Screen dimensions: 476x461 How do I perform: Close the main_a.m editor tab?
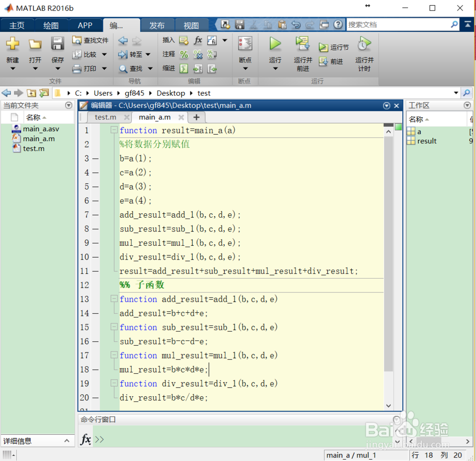[181, 117]
